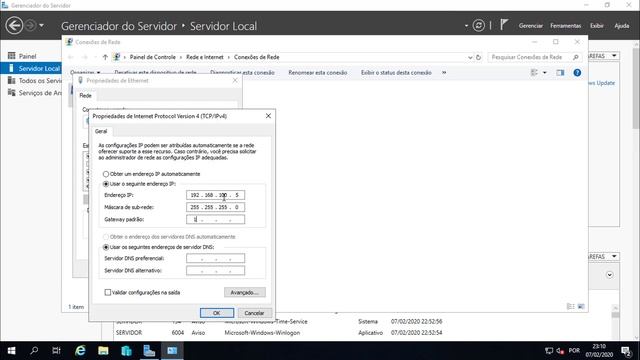Open File Explorer from taskbar
640x360 pixels.
click(103, 351)
